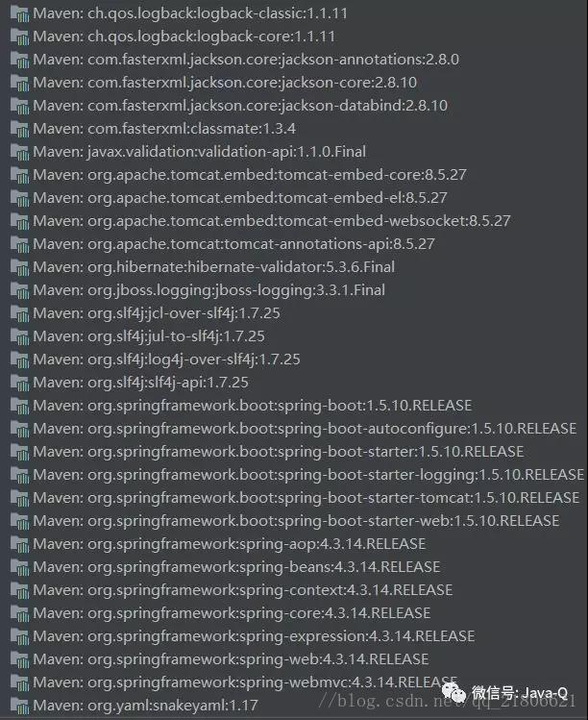Viewport: 588px width, 720px height.
Task: Click library icon beside tomcat-embed-el:8.5.27
Action: (20, 198)
